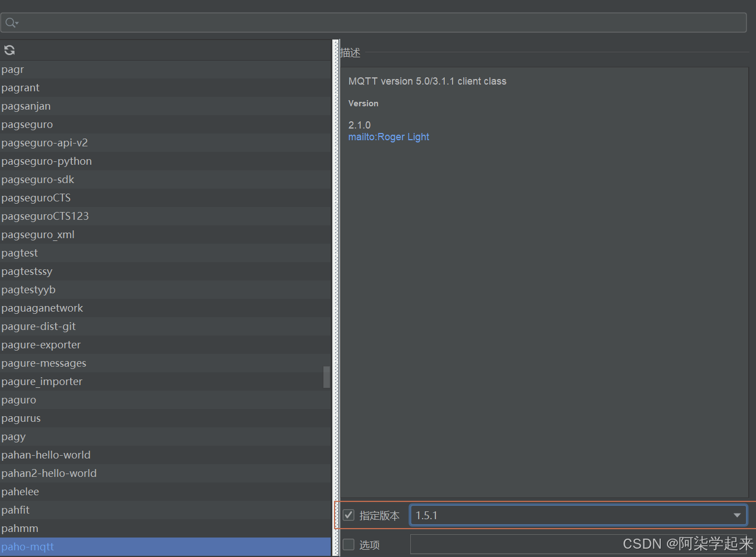This screenshot has height=557, width=756.
Task: Open the version dropdown showing 1.5.1
Action: pyautogui.click(x=578, y=515)
